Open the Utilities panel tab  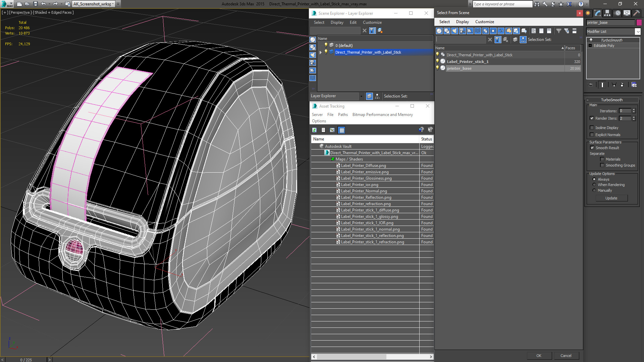coord(636,13)
